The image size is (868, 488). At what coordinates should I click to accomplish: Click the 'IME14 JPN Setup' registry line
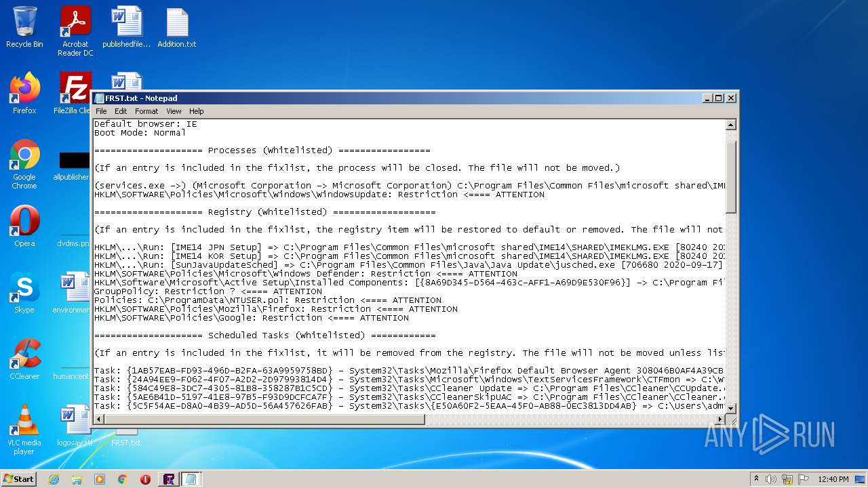[x=409, y=247]
